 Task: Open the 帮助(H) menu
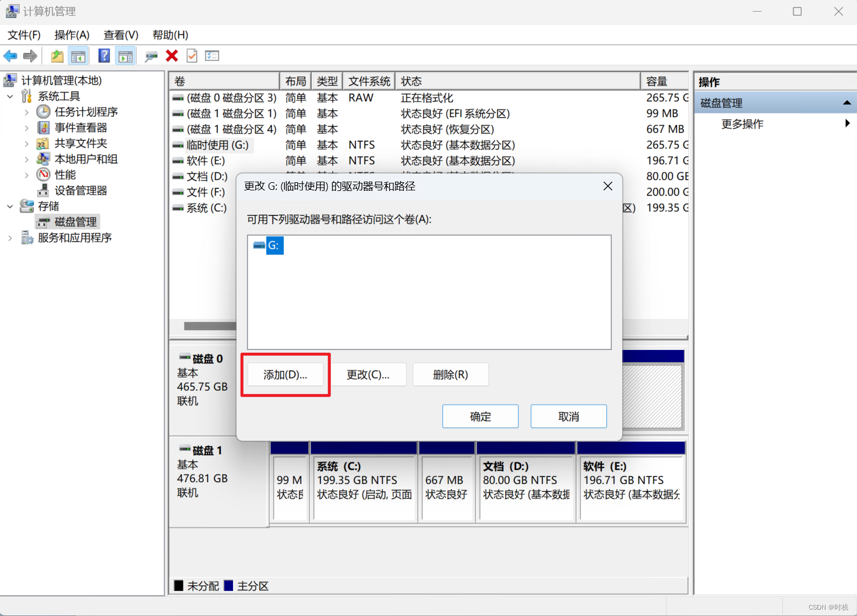point(170,35)
